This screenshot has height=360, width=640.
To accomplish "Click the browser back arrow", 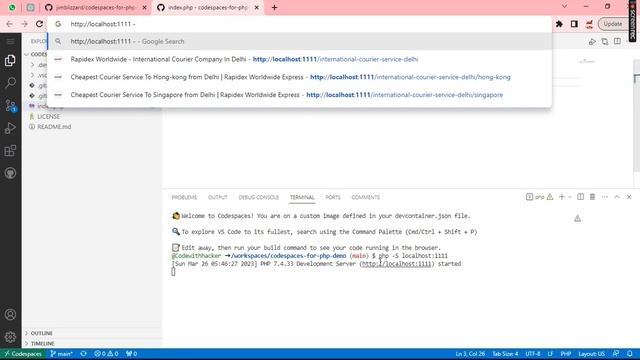I will [9, 24].
